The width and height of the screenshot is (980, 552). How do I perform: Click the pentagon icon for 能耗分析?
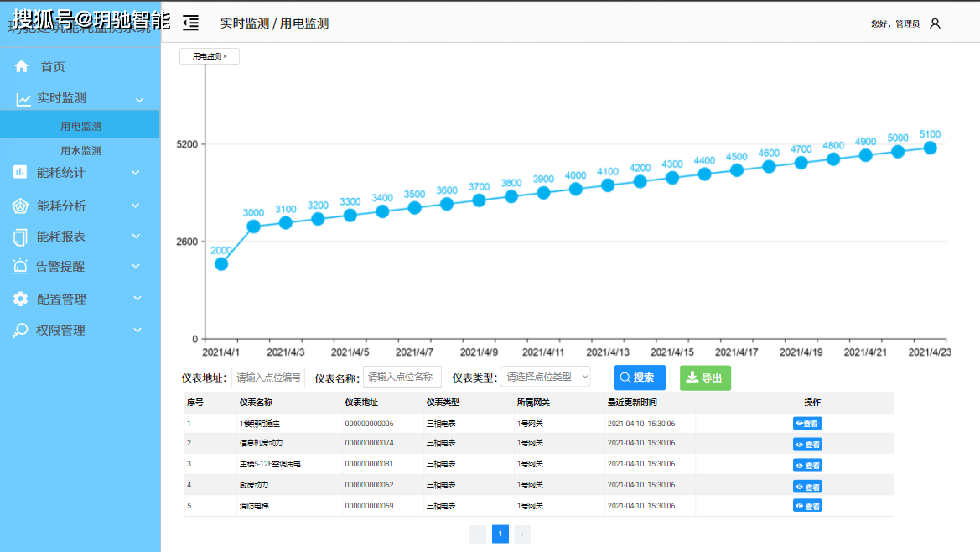tap(20, 206)
